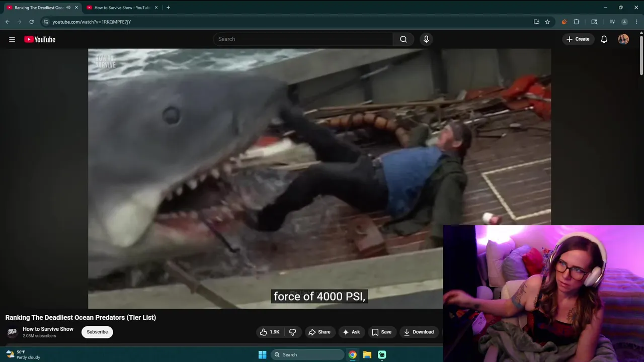Open File Explorer from the taskbar
644x362 pixels.
[367, 354]
